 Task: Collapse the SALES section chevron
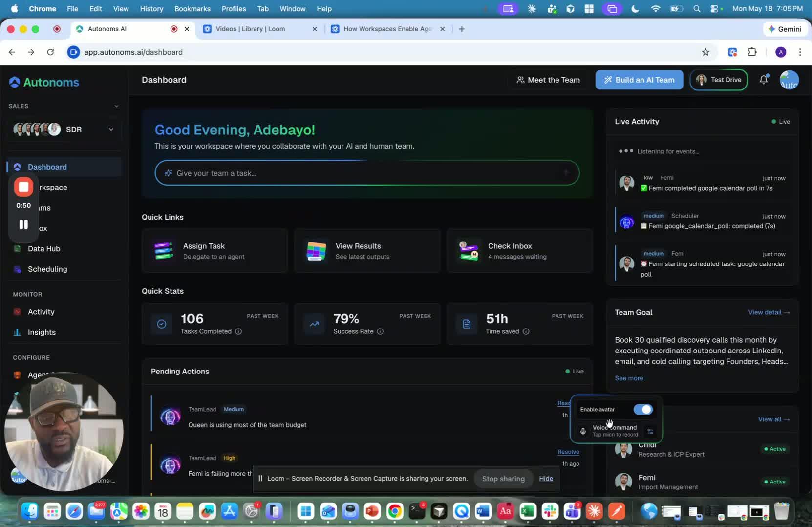tap(116, 106)
